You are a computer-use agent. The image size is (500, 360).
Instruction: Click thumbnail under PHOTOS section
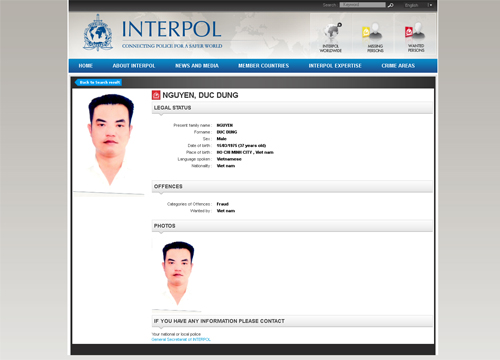177,274
